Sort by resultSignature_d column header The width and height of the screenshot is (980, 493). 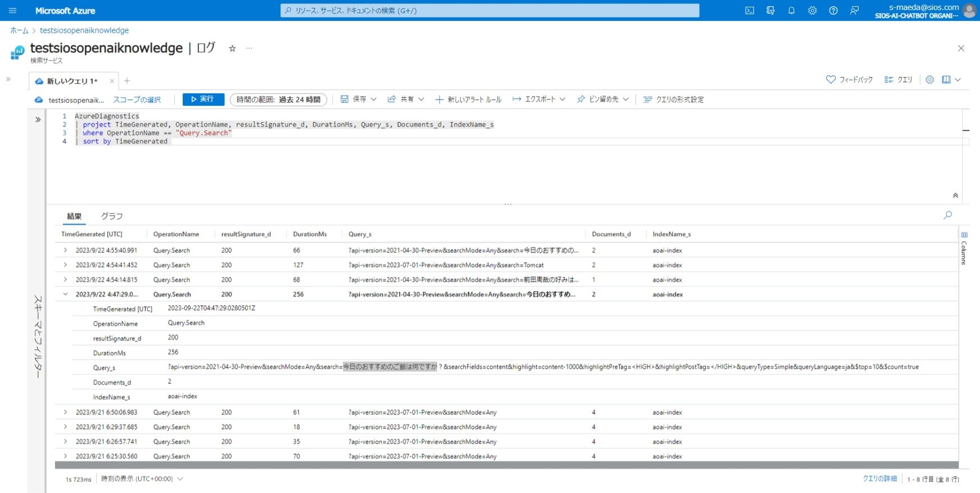(246, 234)
